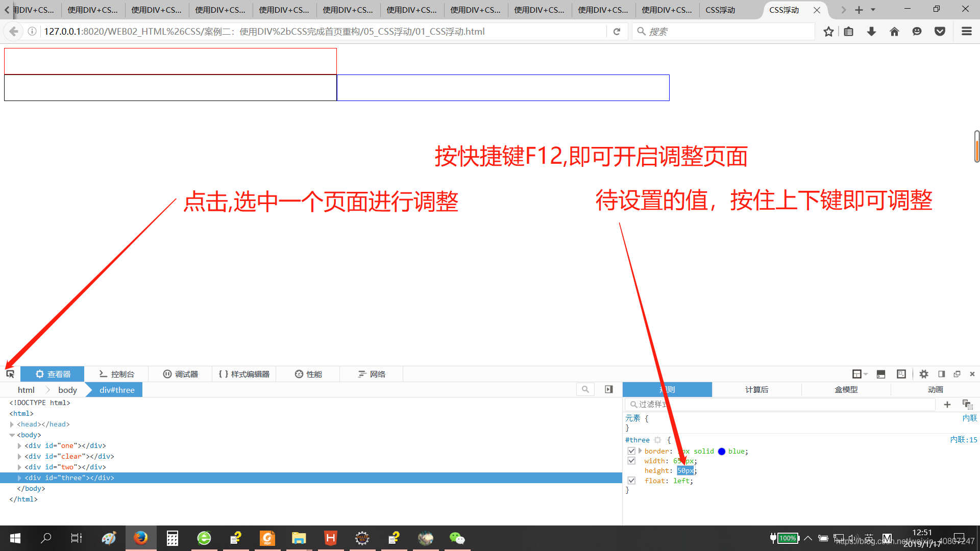Viewport: 980px width, 551px height.
Task: Open the 网络 network tab
Action: click(372, 374)
